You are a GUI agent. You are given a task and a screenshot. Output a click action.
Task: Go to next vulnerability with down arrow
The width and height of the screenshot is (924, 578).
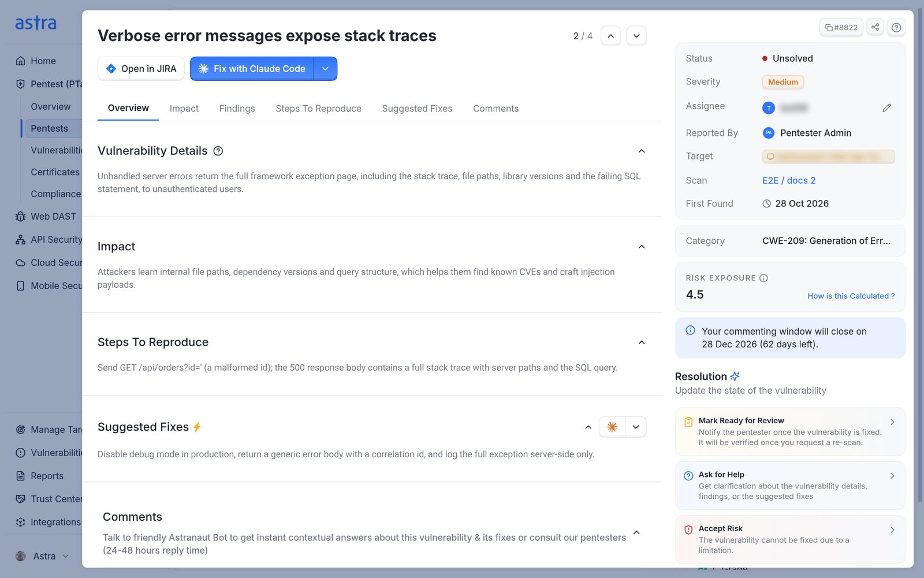click(x=636, y=36)
